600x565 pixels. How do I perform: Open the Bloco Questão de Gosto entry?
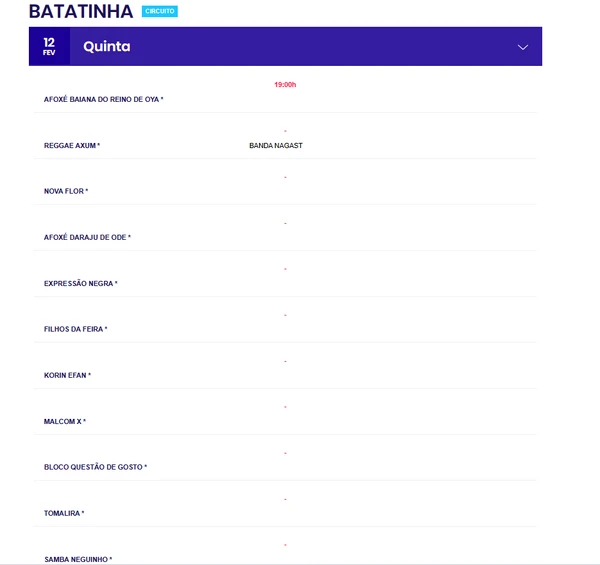click(x=95, y=467)
